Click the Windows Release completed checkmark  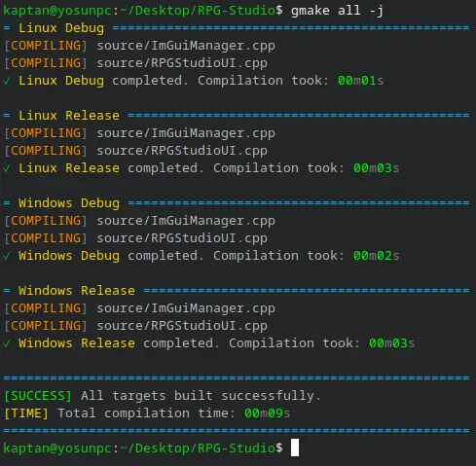pos(7,343)
